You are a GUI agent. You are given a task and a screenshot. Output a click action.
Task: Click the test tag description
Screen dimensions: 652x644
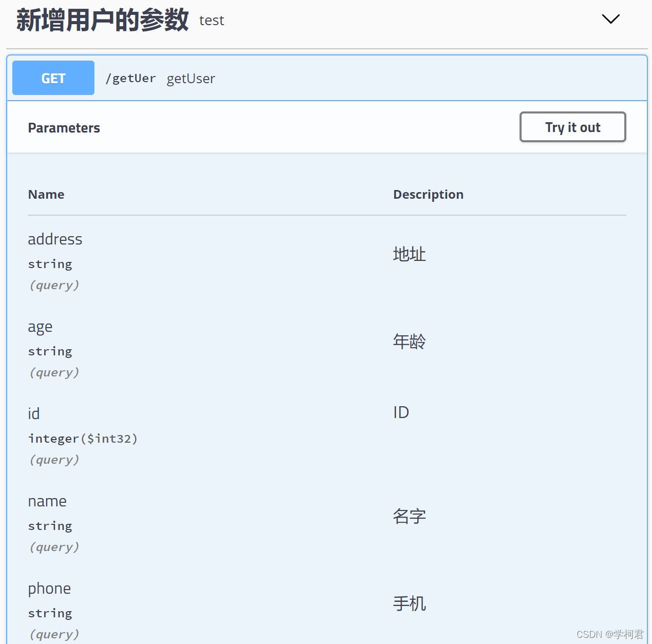pos(212,21)
